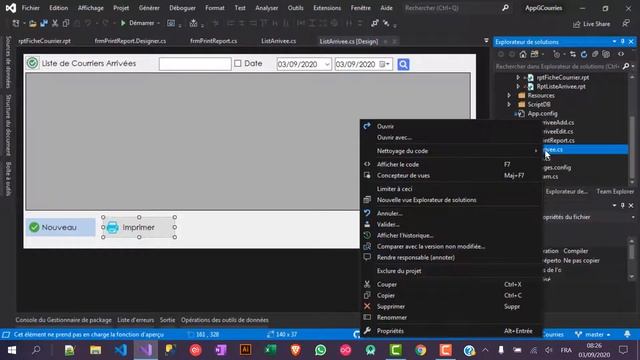Toggle auto-hide pin on Solution Explorer panel
This screenshot has width=640, height=360.
[x=622, y=42]
